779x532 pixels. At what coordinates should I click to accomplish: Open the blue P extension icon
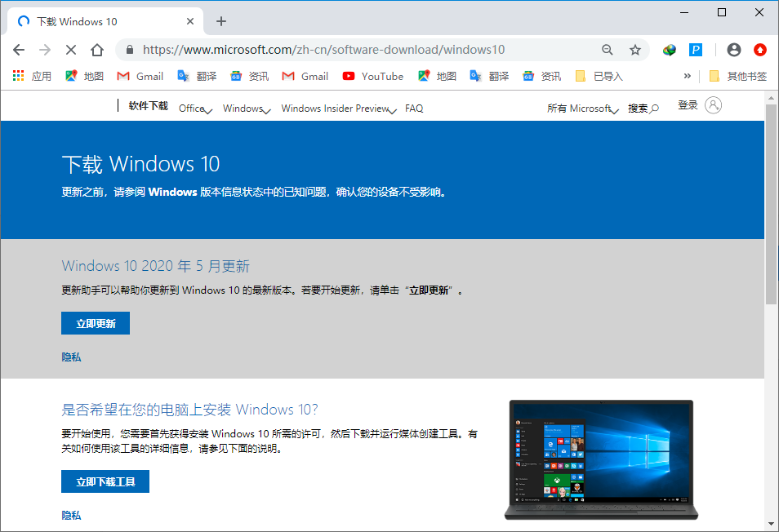696,50
